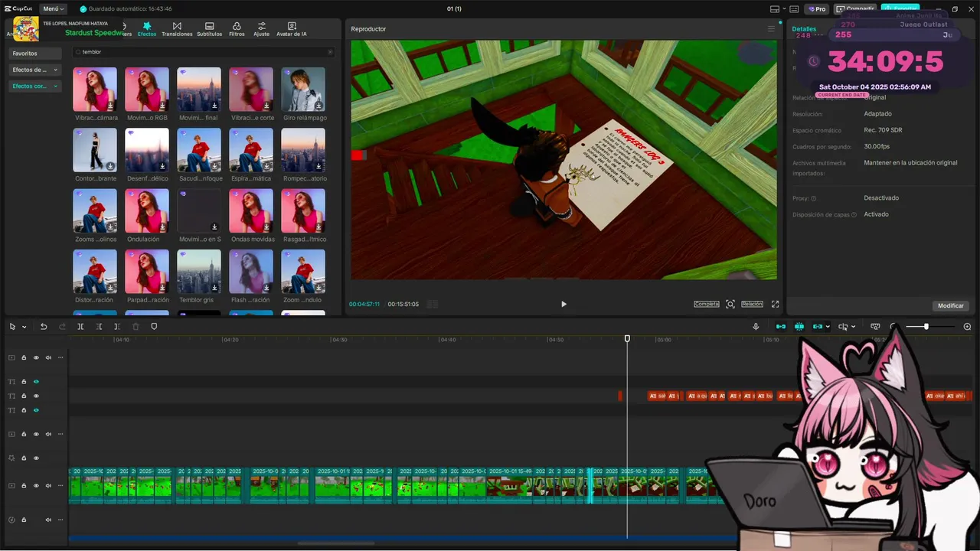Mute the top video track
The image size is (980, 551).
click(48, 357)
